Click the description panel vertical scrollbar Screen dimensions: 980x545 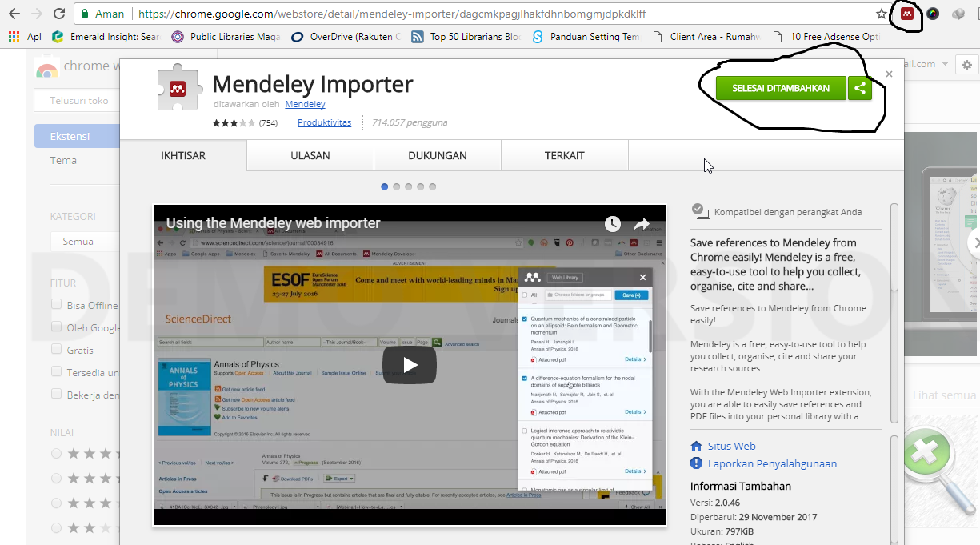(x=894, y=312)
